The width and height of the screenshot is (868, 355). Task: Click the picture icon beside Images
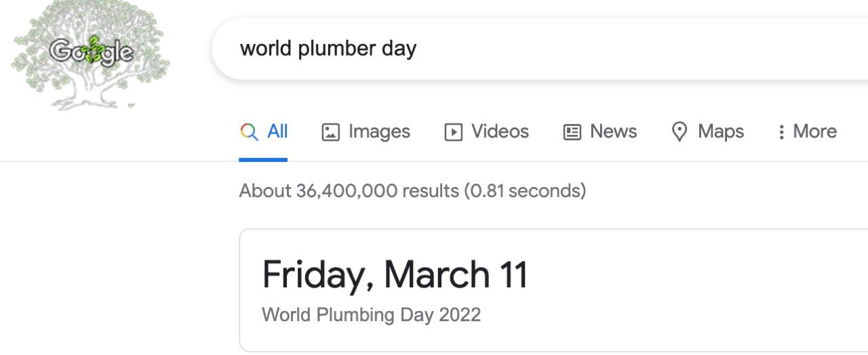point(330,132)
